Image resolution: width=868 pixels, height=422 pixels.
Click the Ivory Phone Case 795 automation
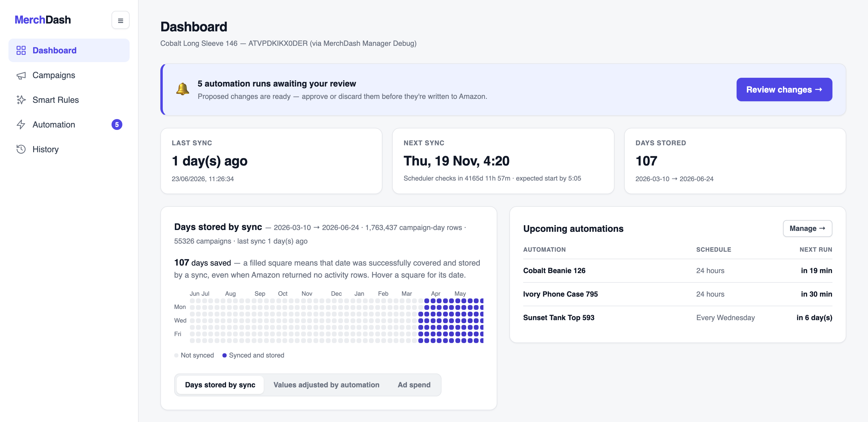point(677,294)
